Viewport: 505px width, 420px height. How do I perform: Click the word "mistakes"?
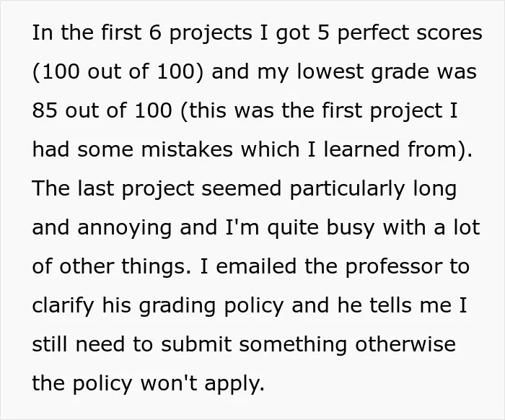[x=187, y=149]
